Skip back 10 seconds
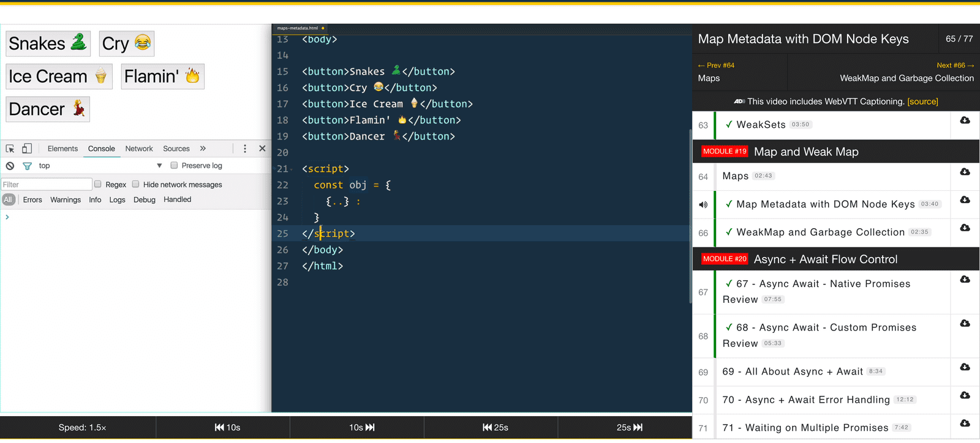The height and width of the screenshot is (443, 980). point(223,428)
